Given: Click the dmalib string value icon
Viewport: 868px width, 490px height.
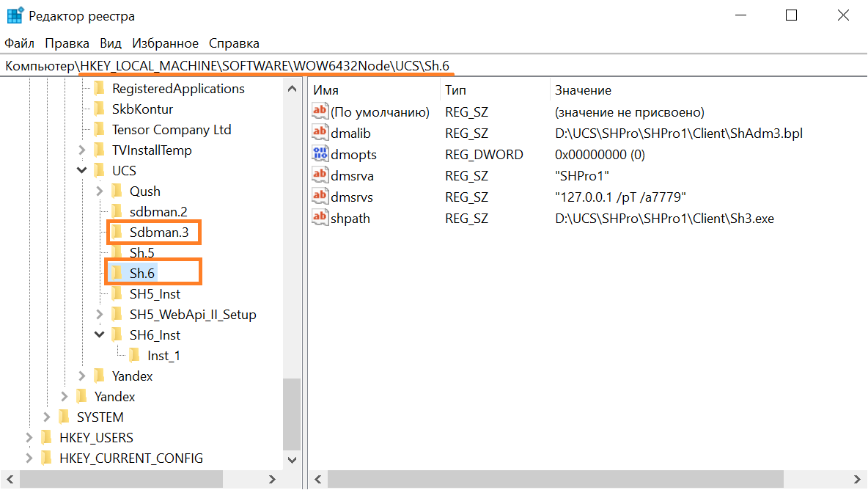Looking at the screenshot, I should 320,133.
